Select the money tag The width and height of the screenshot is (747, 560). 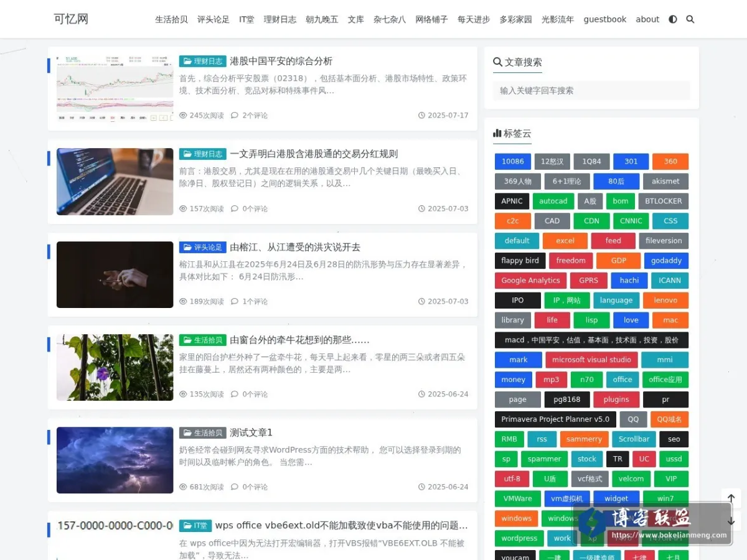tap(514, 380)
